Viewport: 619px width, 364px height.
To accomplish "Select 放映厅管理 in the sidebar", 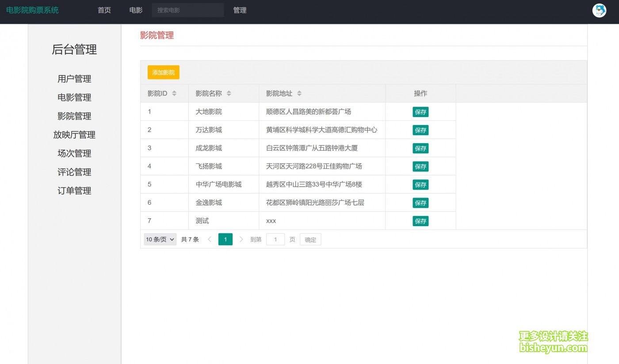I will point(74,135).
